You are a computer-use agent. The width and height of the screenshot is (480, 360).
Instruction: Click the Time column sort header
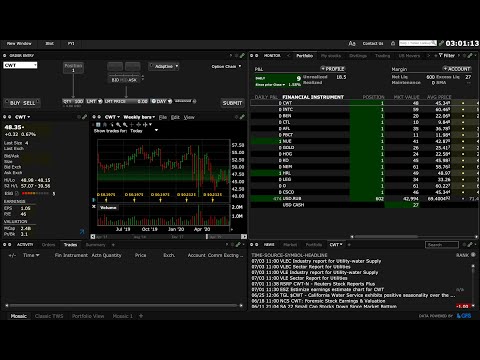click(31, 255)
